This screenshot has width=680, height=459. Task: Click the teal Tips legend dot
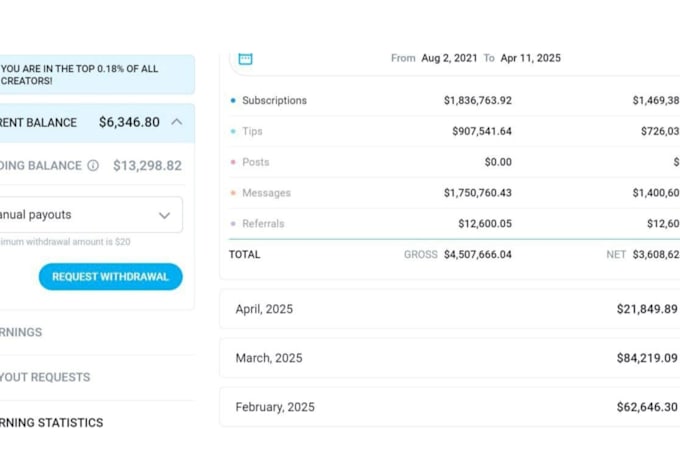[x=233, y=131]
